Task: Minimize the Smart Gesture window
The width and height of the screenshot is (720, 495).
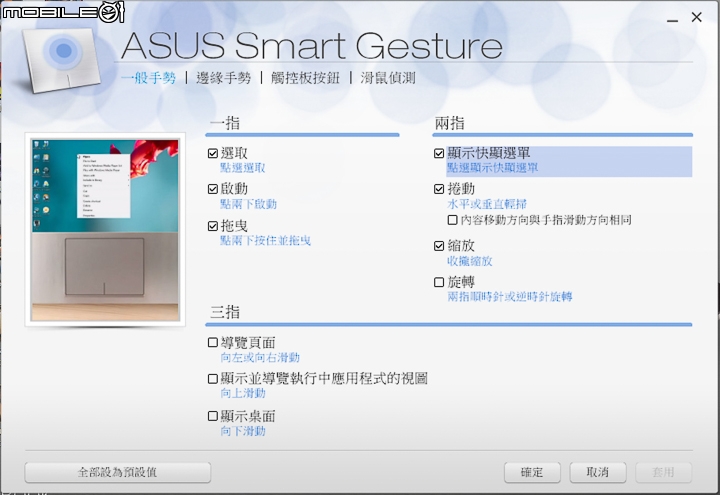Action: pos(673,20)
